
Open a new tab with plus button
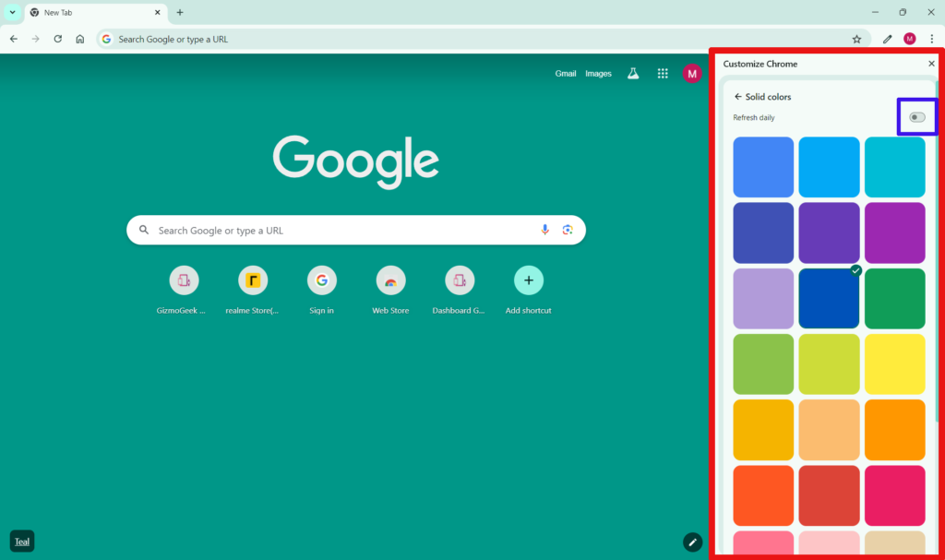click(180, 12)
